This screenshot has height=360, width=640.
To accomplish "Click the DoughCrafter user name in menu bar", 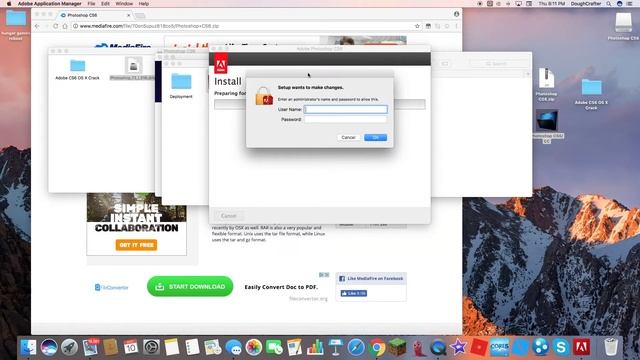I will 586,4.
